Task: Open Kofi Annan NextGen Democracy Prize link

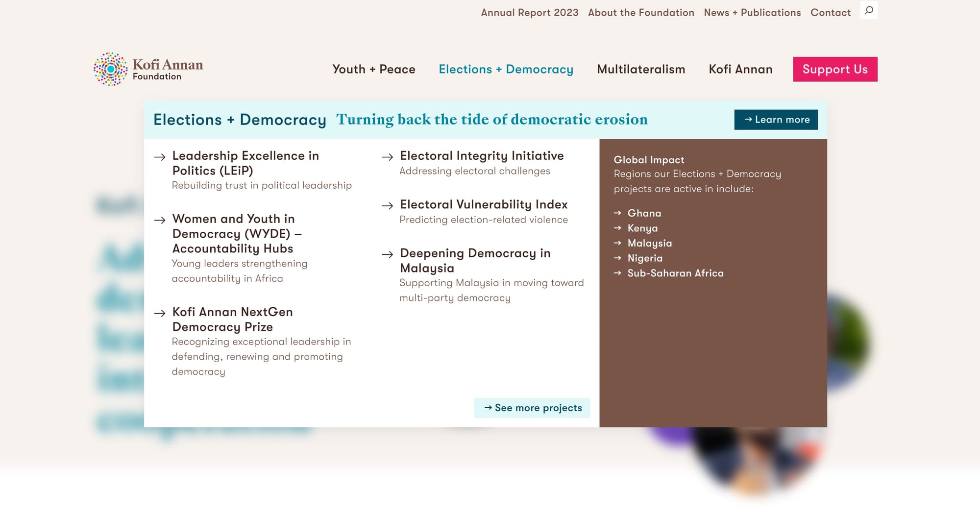Action: coord(233,320)
